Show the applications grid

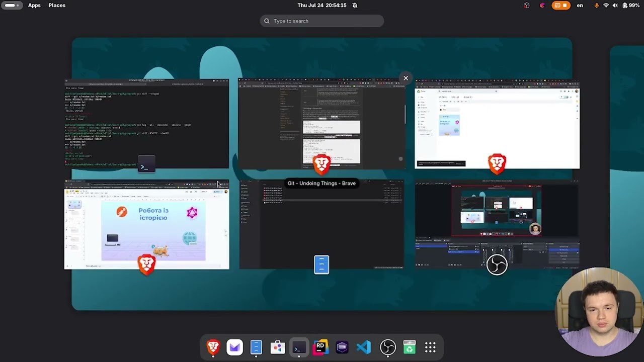(x=430, y=347)
